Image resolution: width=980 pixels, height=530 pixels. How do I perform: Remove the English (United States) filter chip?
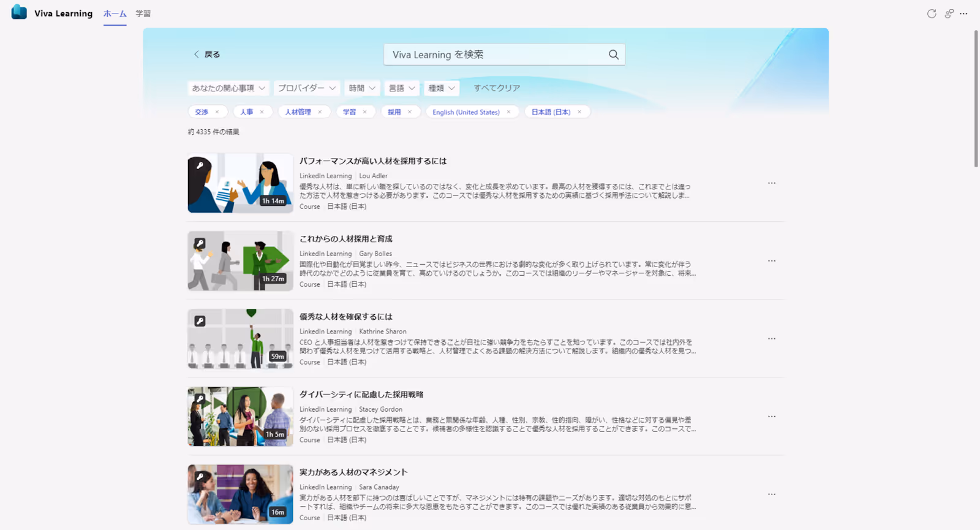point(508,112)
